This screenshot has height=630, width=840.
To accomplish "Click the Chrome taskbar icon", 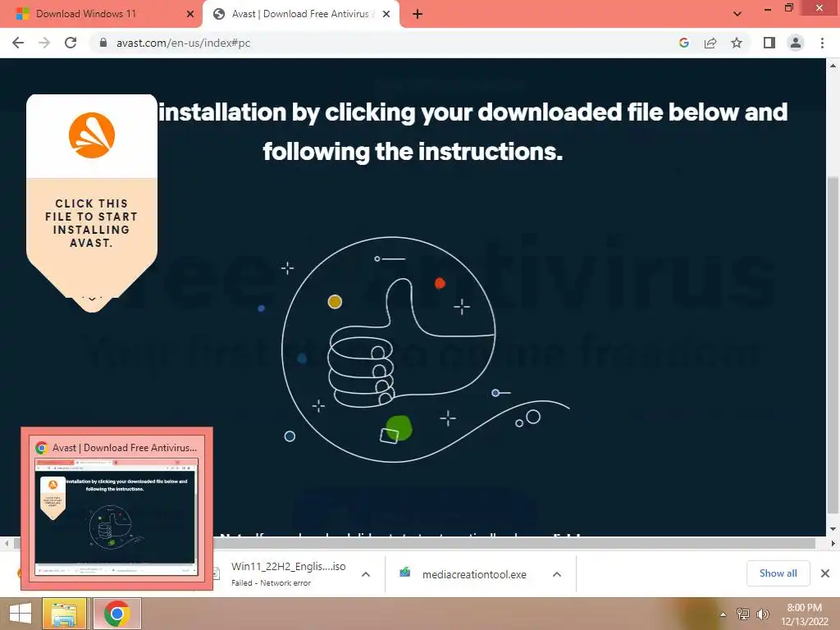I will click(x=116, y=614).
